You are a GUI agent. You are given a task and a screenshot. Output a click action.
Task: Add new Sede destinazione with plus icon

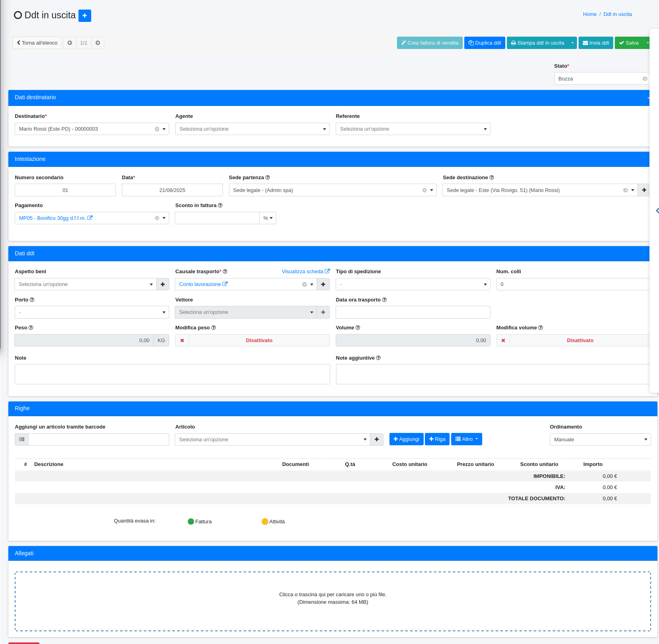coord(644,190)
